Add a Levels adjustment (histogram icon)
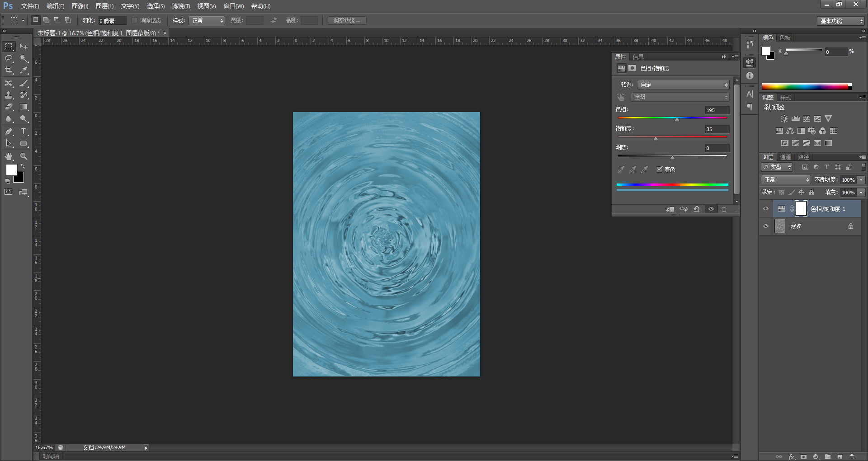 (x=796, y=119)
